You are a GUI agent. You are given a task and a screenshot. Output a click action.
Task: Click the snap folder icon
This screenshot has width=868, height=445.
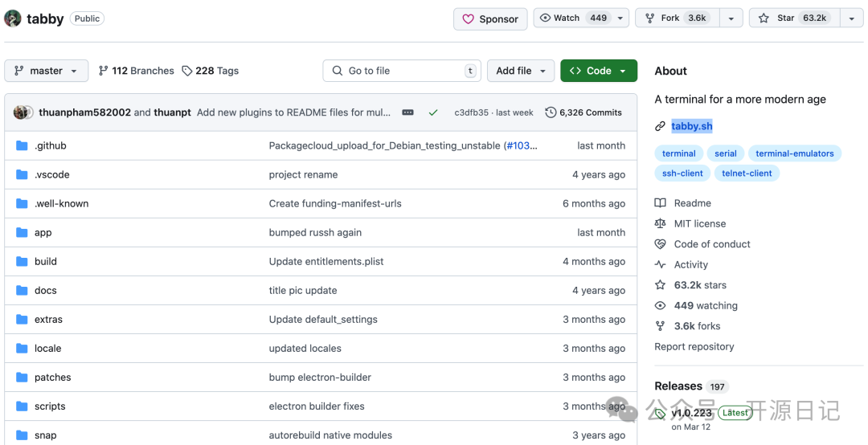(23, 435)
